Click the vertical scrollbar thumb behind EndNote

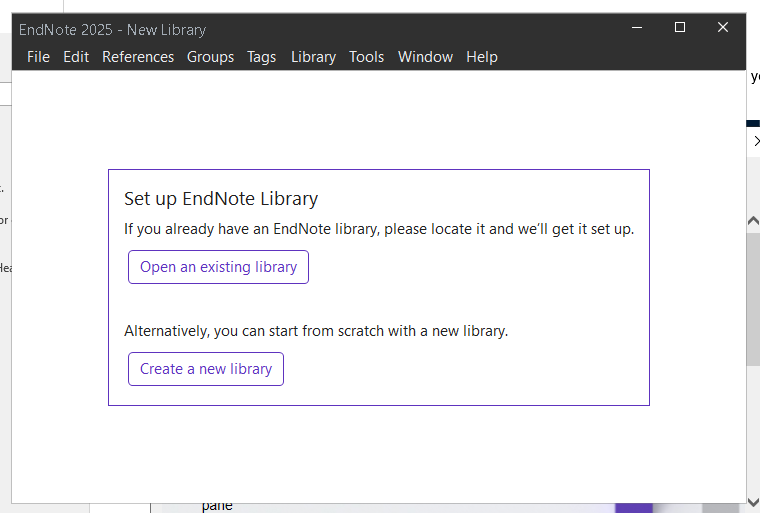[754, 300]
